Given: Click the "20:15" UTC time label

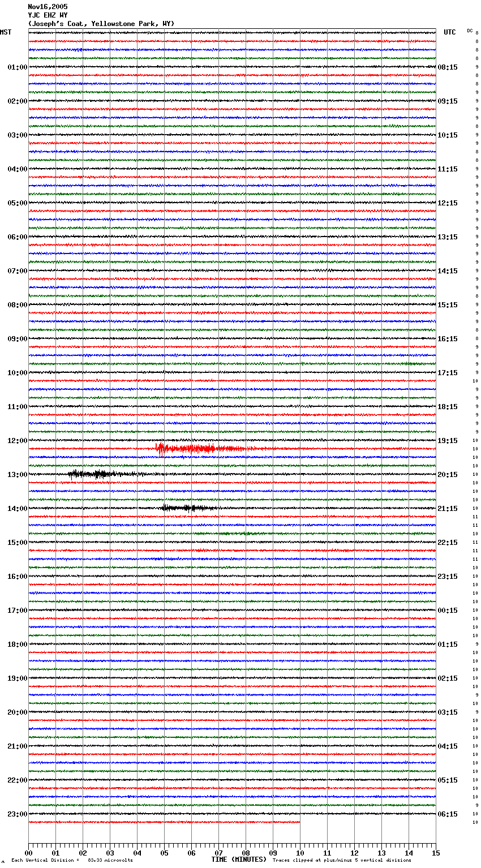Looking at the screenshot, I should (448, 475).
